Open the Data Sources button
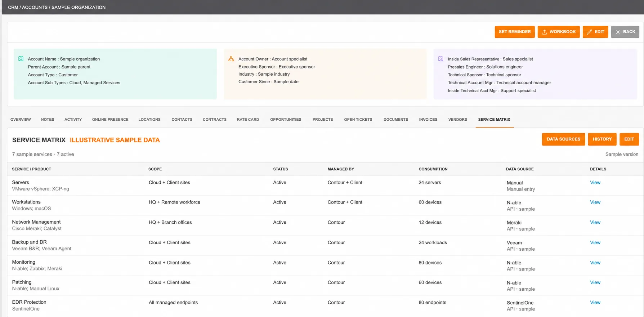 coord(563,139)
